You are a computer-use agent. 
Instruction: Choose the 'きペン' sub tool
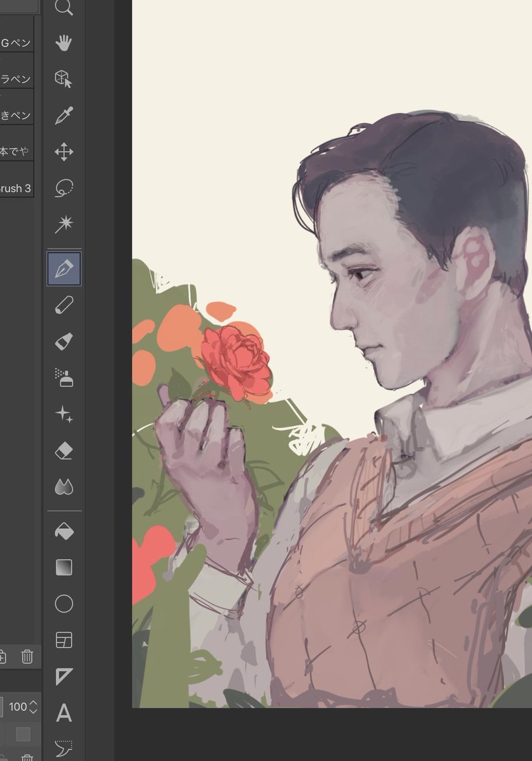[16, 115]
